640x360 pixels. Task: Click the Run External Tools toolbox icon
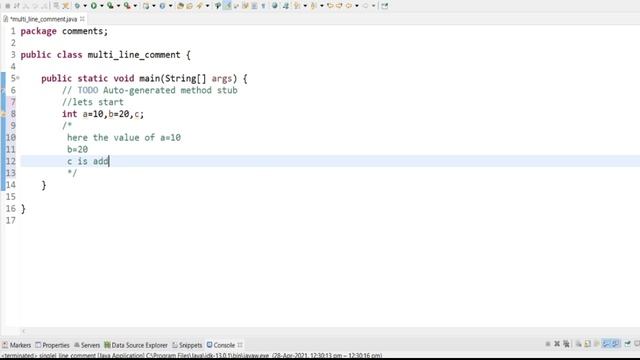(x=127, y=6)
